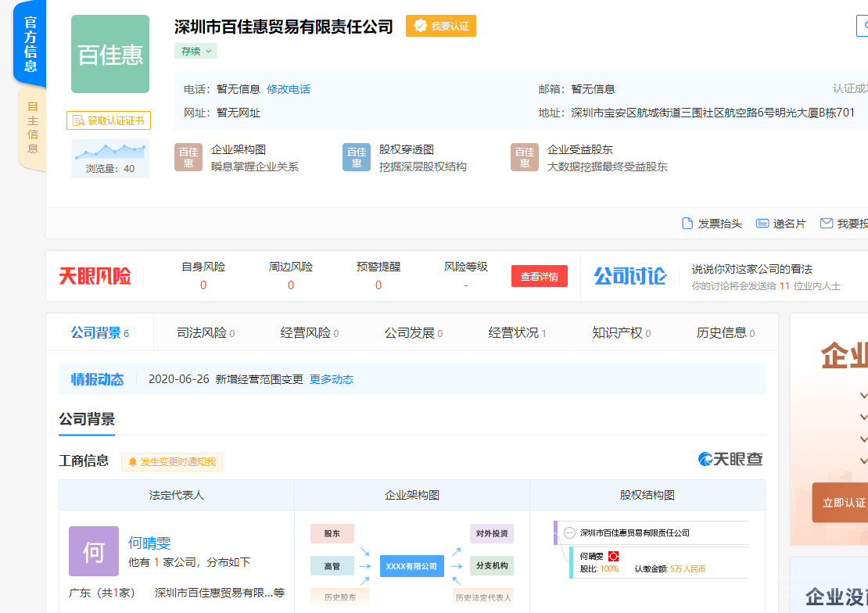This screenshot has width=868, height=613.
Task: Open the 知识产权 tab
Action: click(621, 333)
